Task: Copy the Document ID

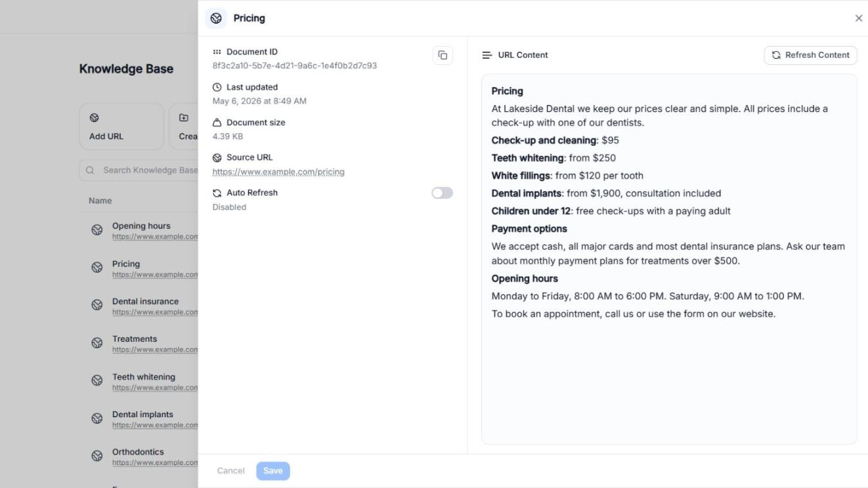Action: point(443,55)
